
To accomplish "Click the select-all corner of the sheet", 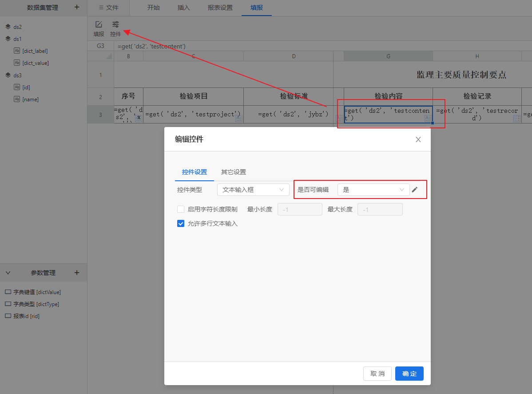I will pyautogui.click(x=100, y=56).
